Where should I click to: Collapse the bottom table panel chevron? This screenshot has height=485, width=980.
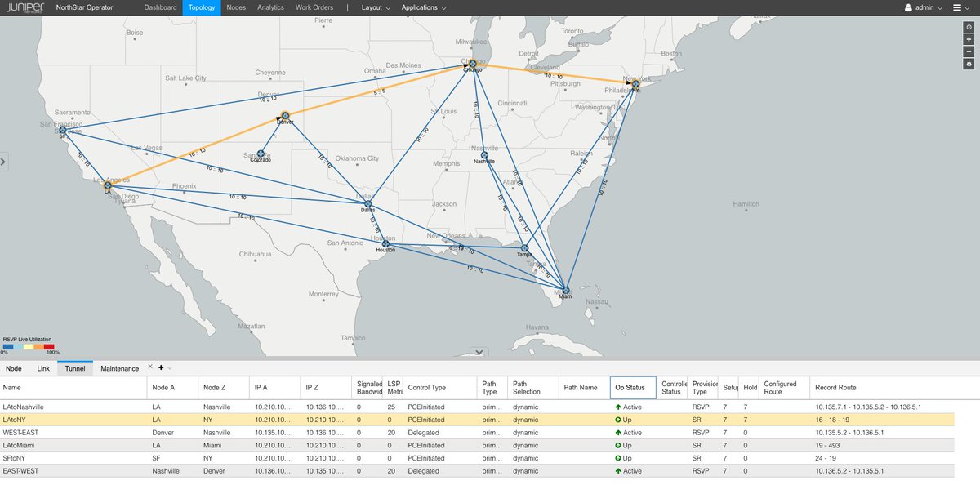[x=480, y=354]
